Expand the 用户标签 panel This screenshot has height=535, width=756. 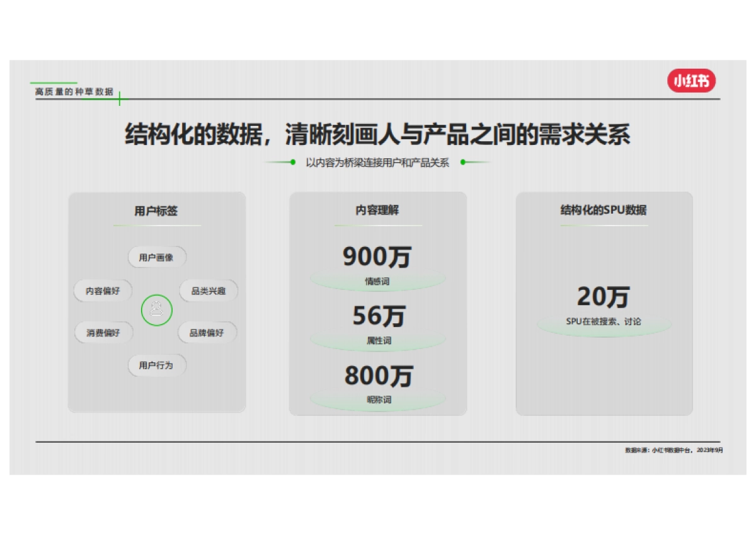click(x=156, y=302)
